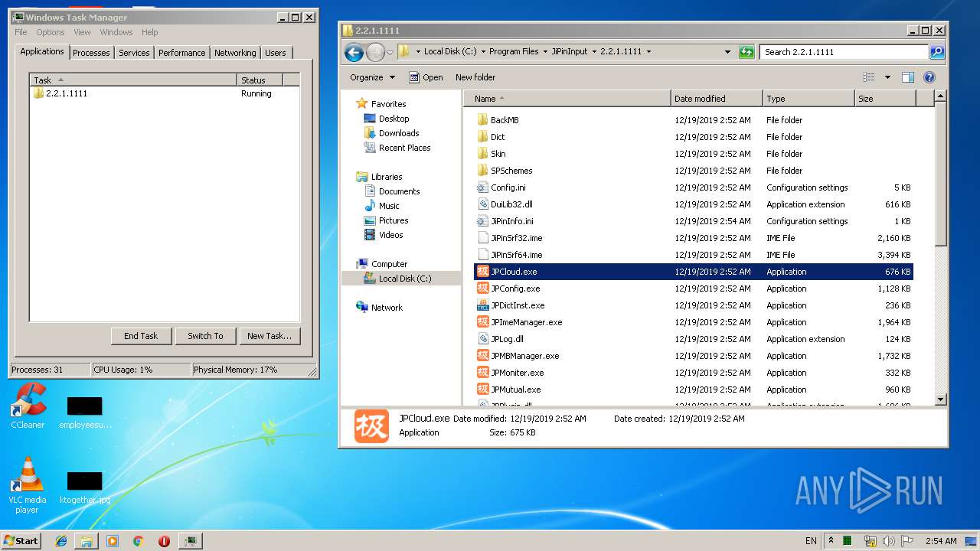Select Downloads in navigation pane
The image size is (980, 551).
(x=399, y=133)
